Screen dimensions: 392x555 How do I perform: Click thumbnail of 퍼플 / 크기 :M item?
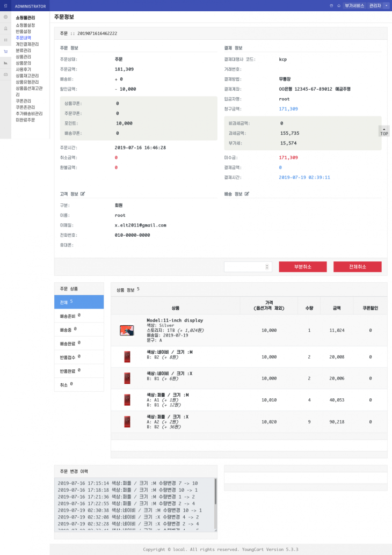[x=127, y=400]
